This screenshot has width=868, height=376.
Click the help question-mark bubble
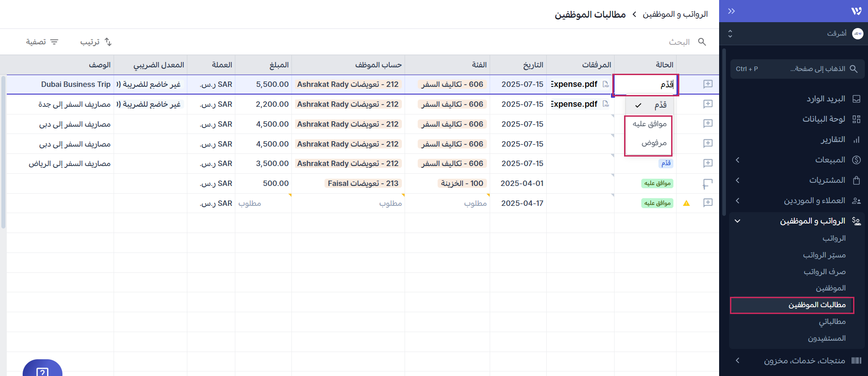pyautogui.click(x=42, y=371)
